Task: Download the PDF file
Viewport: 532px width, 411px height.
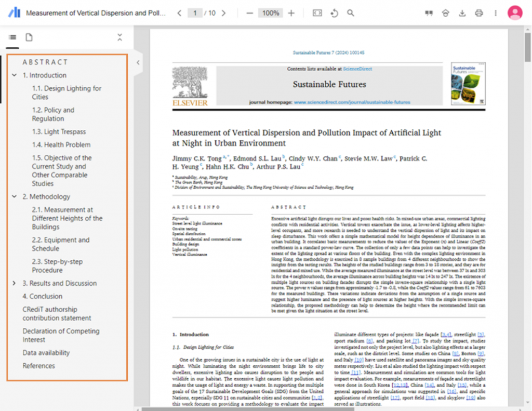Action: [462, 13]
